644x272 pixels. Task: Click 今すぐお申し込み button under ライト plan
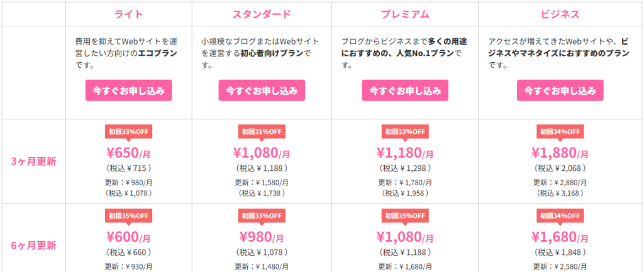[x=128, y=90]
